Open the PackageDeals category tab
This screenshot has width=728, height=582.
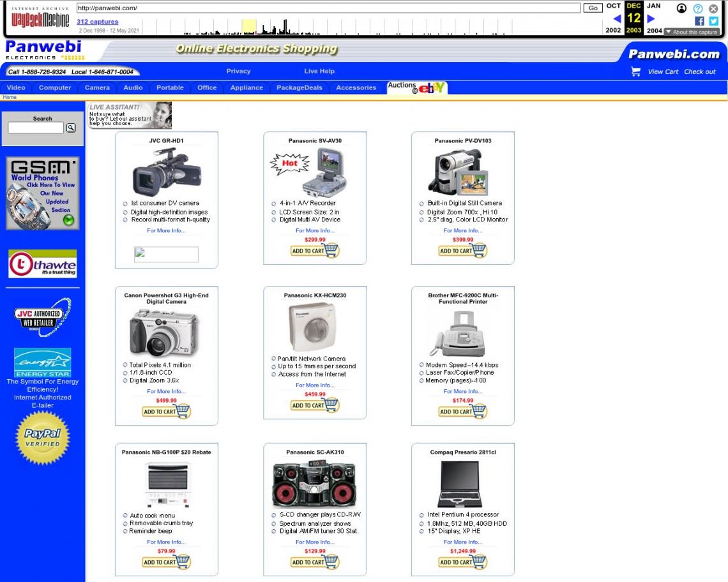tap(300, 87)
